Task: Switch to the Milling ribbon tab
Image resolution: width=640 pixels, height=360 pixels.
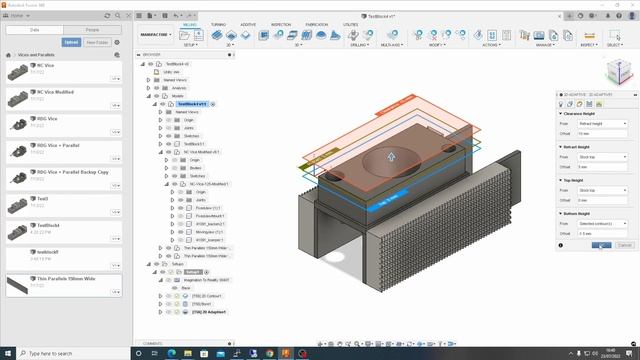Action: 189,25
